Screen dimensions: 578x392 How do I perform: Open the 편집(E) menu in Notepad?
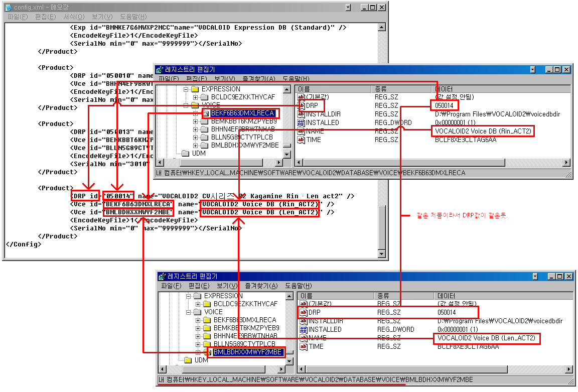point(46,17)
